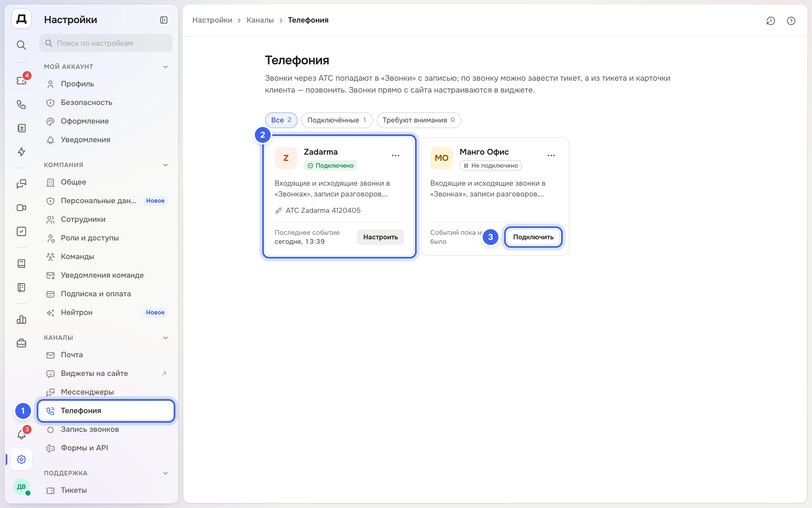Viewport: 812px width, 508px height.
Task: Open the briefcase icon in left rail
Action: click(x=21, y=343)
